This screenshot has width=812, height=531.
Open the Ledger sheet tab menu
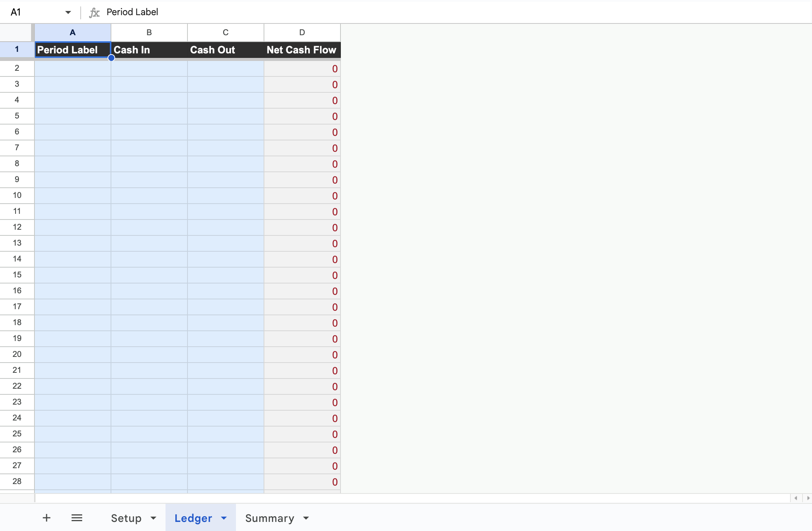(x=223, y=518)
